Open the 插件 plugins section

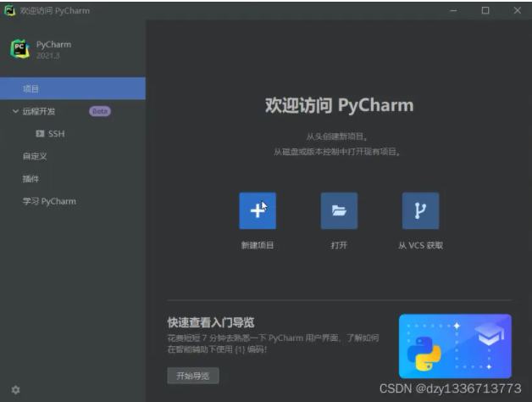[x=30, y=179]
